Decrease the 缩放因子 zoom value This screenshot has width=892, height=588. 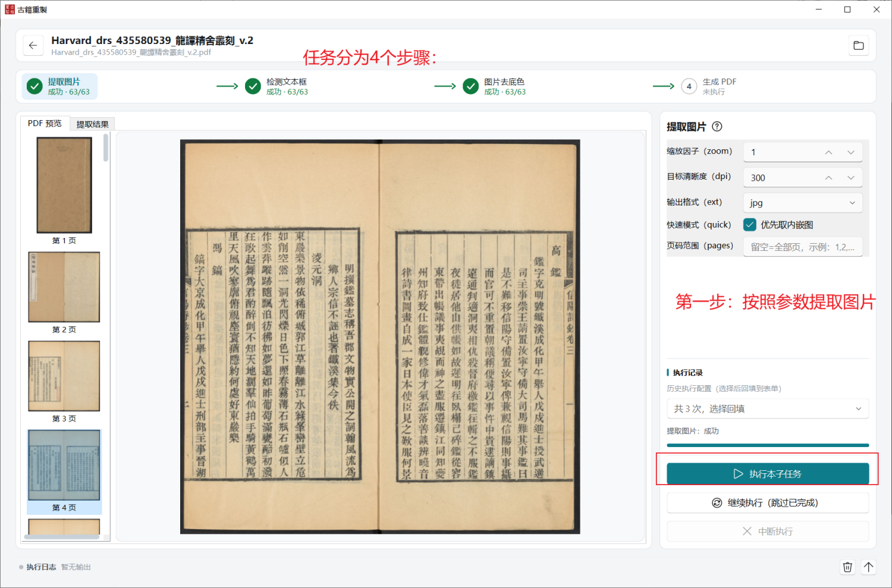[x=851, y=152]
